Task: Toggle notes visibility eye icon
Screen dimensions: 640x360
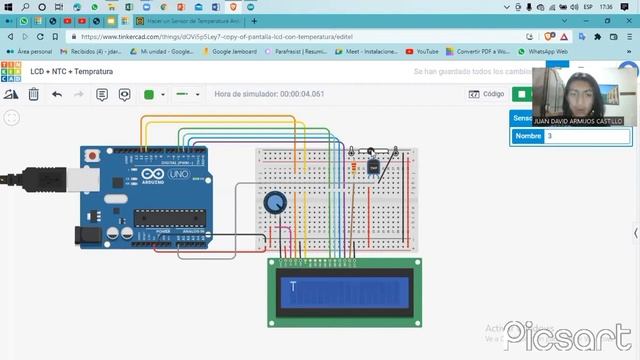Action: pos(124,95)
